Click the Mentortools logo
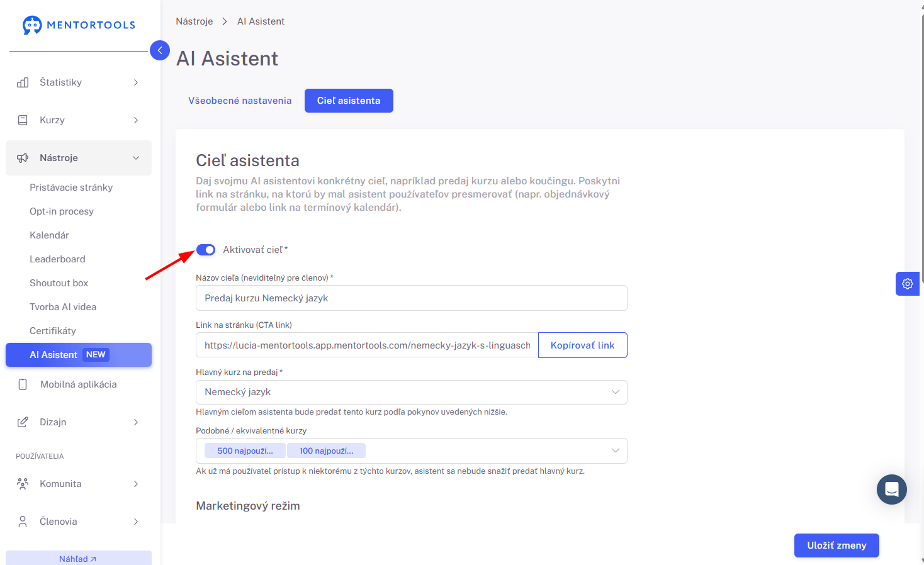The width and height of the screenshot is (924, 565). point(79,25)
